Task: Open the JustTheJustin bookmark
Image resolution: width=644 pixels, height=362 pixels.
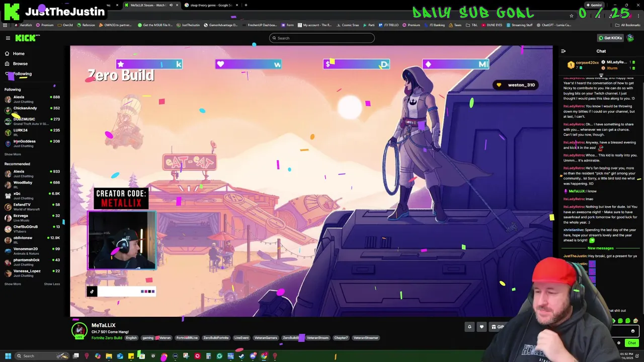Action: (x=188, y=25)
